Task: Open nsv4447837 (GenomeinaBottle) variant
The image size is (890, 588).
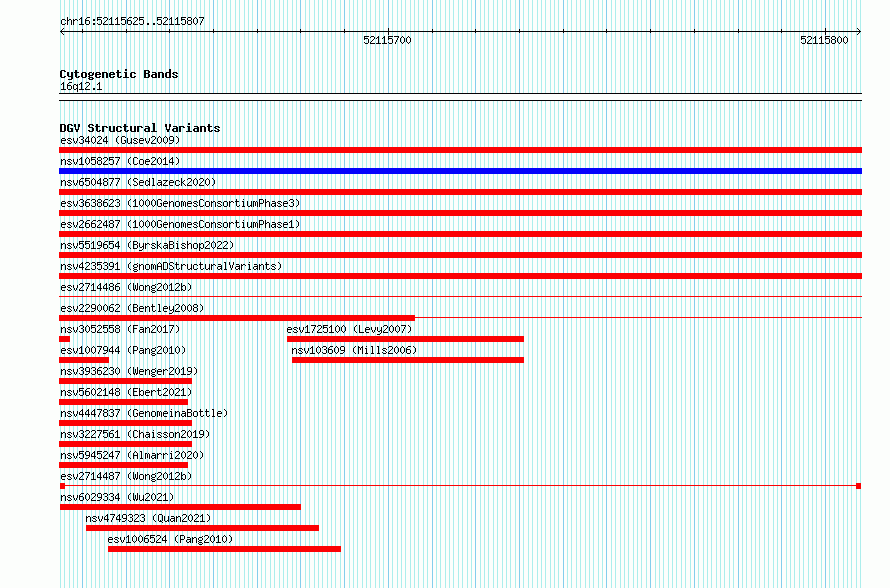Action: point(144,413)
